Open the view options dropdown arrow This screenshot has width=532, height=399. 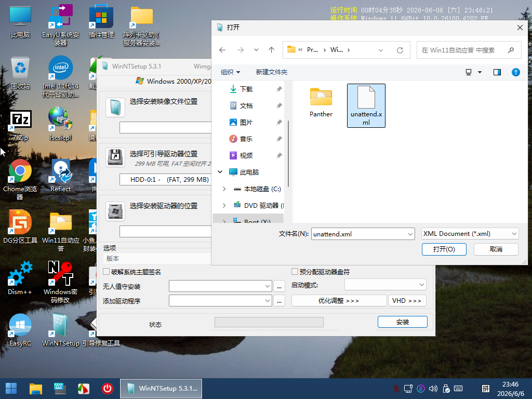coord(480,72)
